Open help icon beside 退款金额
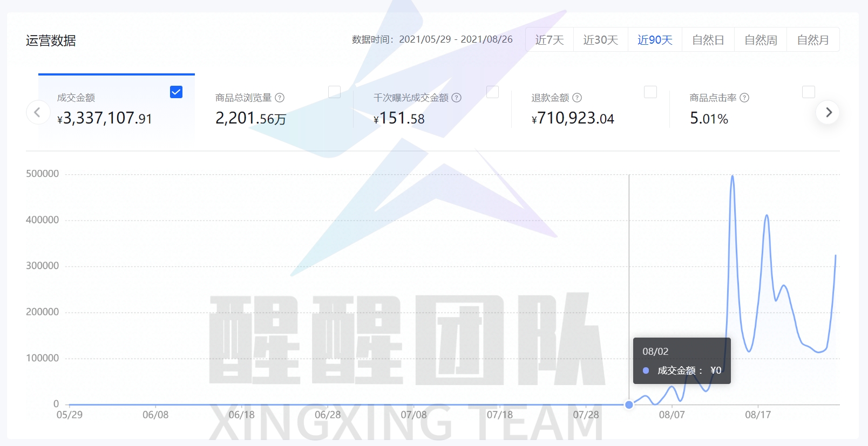 click(x=577, y=98)
